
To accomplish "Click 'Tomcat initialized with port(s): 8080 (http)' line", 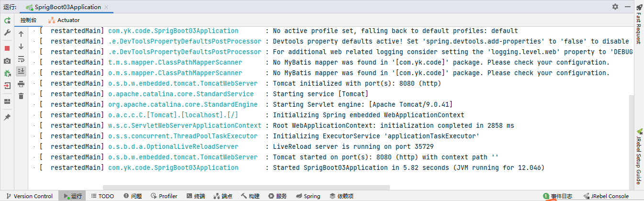I will (x=357, y=83).
